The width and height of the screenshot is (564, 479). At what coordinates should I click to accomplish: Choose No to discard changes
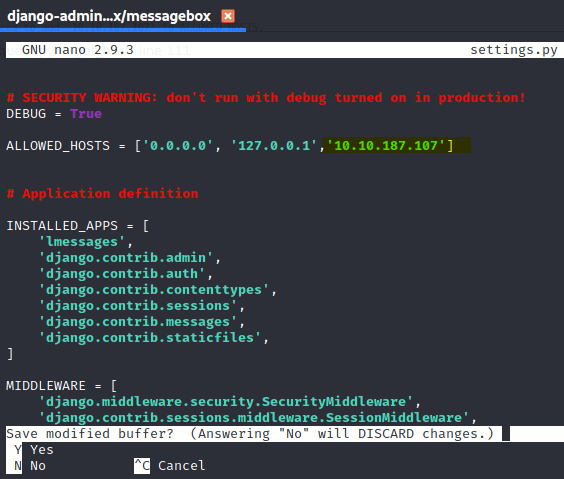click(38, 466)
